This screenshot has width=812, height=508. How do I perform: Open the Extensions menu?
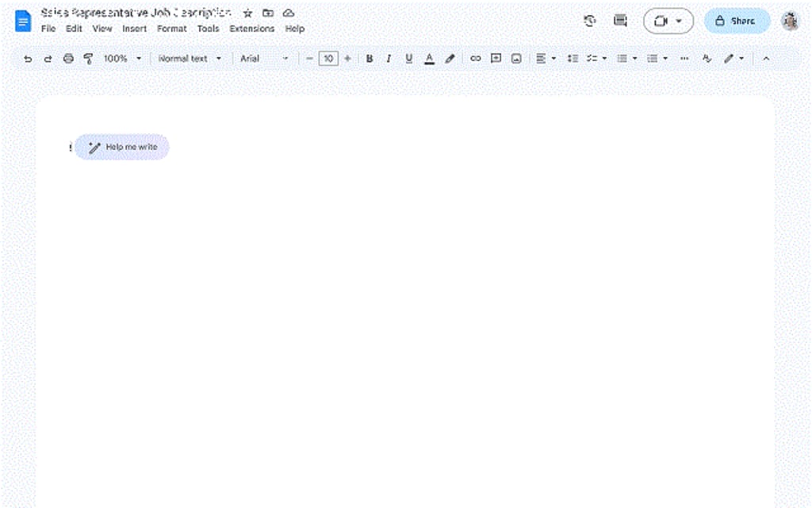[x=252, y=29]
